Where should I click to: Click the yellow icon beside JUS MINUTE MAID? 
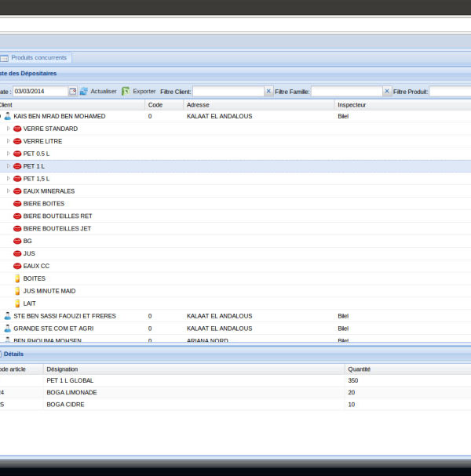tap(17, 291)
